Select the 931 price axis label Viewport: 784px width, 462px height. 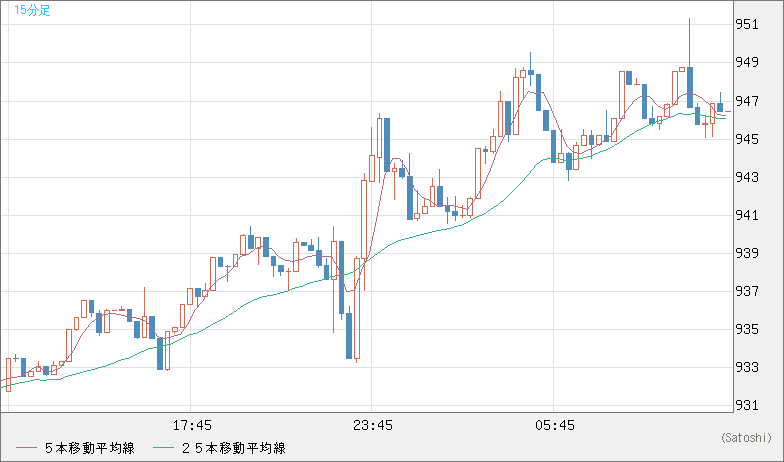click(x=746, y=405)
